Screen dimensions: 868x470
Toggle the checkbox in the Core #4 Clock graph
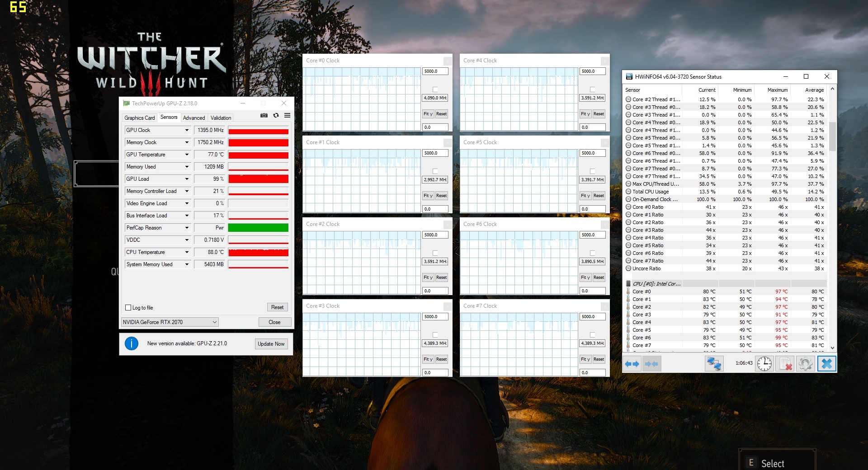(592, 89)
